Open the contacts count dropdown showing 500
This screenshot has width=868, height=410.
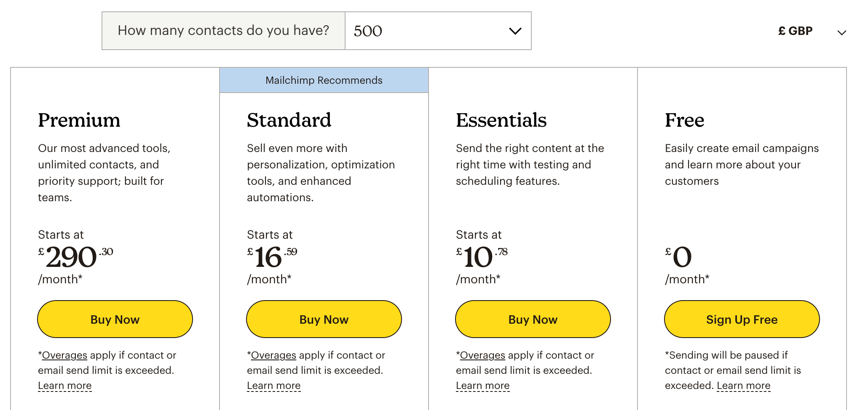[437, 31]
